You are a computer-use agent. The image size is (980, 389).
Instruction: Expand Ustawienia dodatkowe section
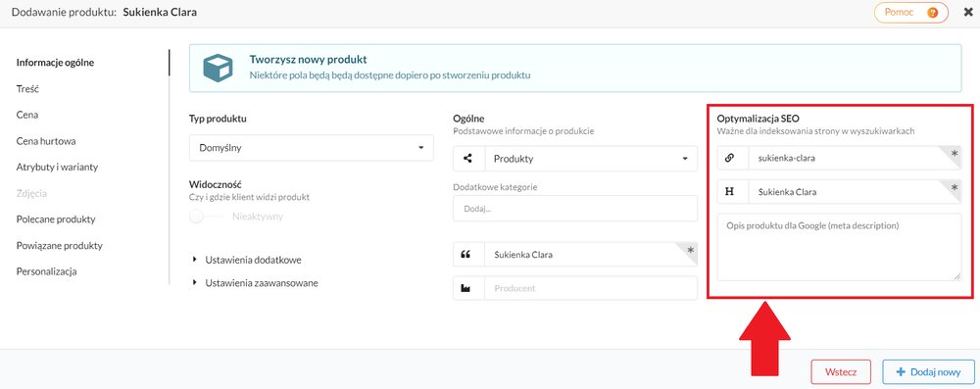click(250, 260)
